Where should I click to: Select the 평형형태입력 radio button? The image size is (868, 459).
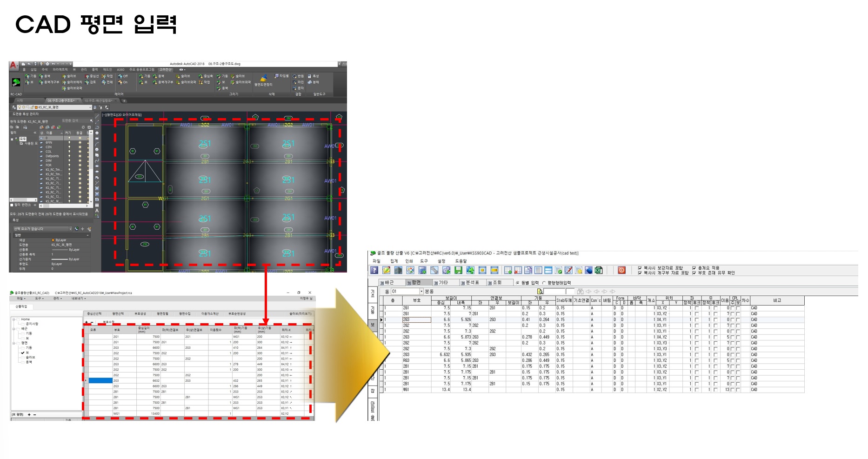pos(544,283)
